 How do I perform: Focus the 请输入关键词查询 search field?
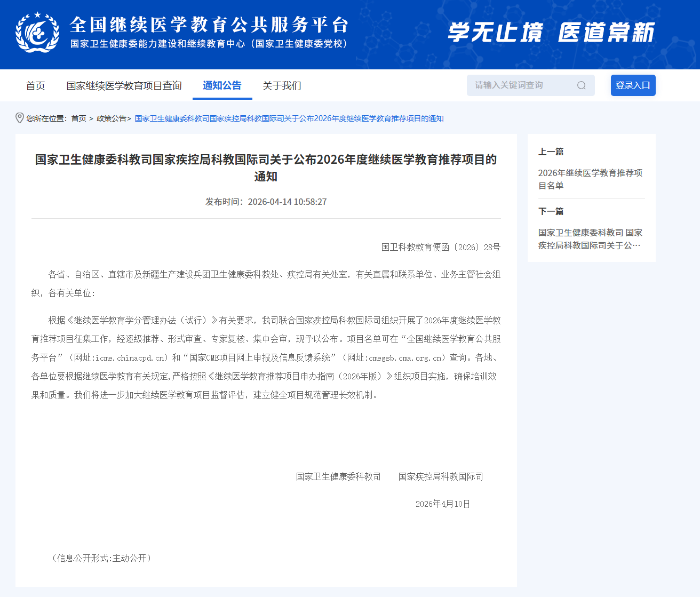pos(520,85)
